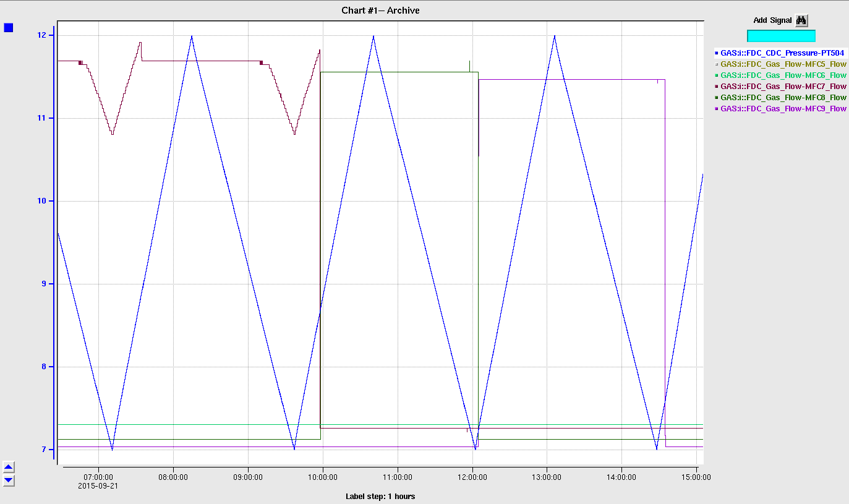
Task: Click the 15:00:00 time axis label
Action: coord(696,477)
